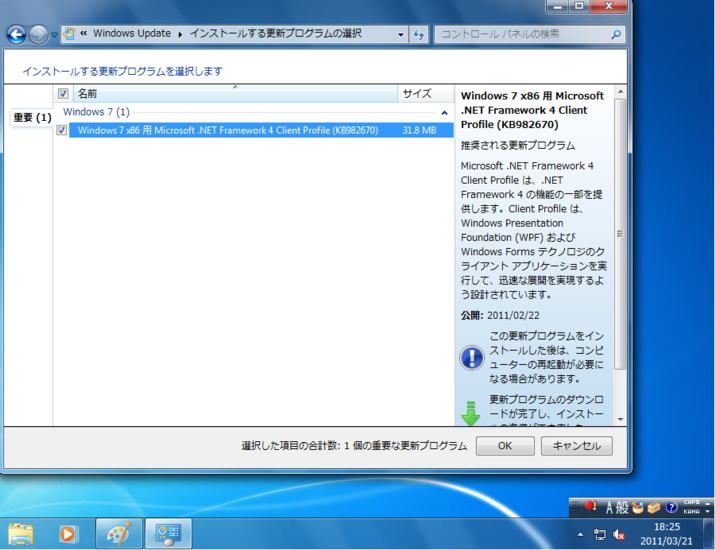This screenshot has width=715, height=550.
Task: Confirm selection with the OK button
Action: (505, 446)
